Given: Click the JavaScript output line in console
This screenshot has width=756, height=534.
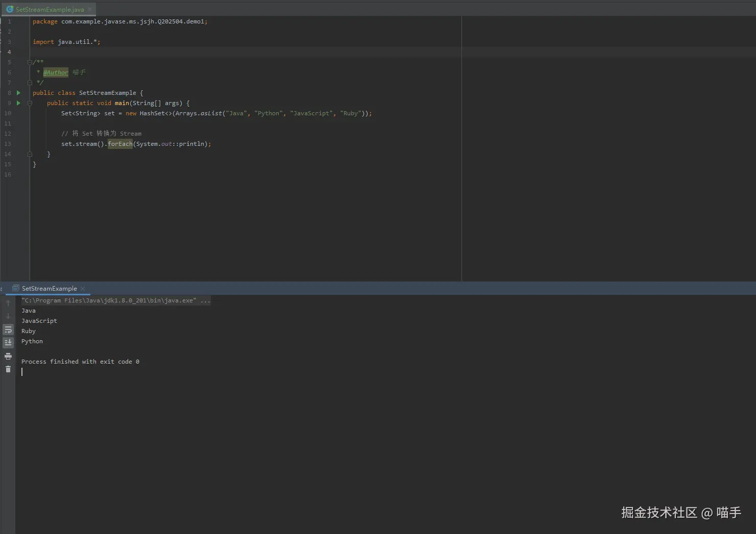Looking at the screenshot, I should pyautogui.click(x=39, y=321).
